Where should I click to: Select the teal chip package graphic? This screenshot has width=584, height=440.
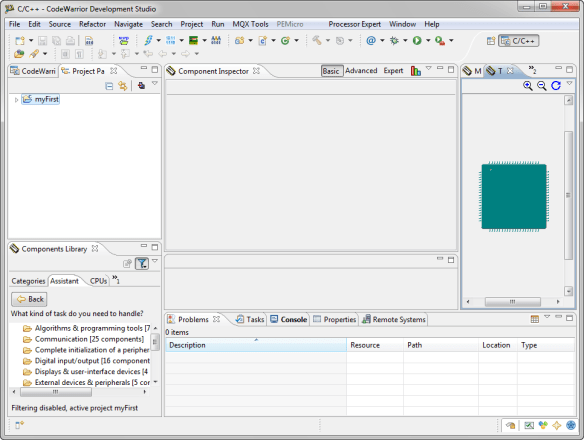click(x=514, y=196)
